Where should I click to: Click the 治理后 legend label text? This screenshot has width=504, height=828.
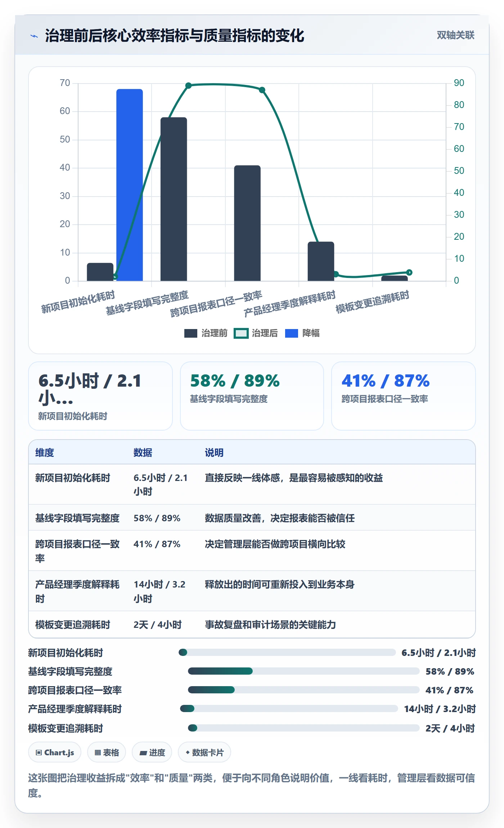coord(265,333)
